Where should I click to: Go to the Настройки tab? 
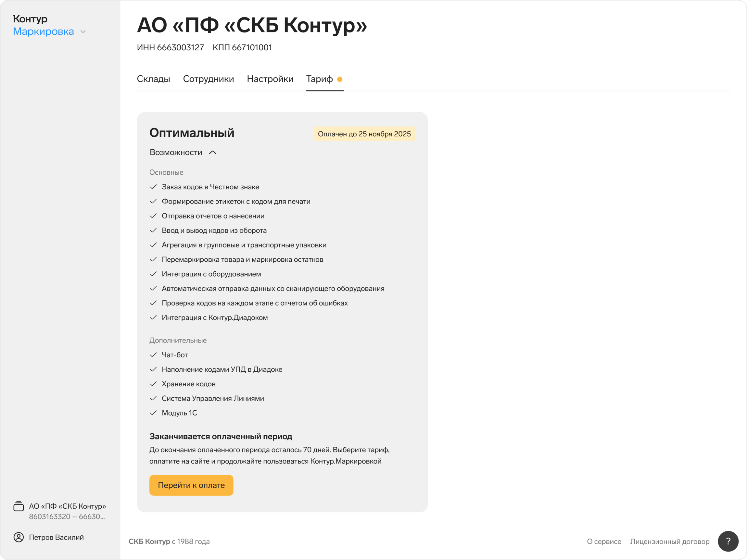270,79
